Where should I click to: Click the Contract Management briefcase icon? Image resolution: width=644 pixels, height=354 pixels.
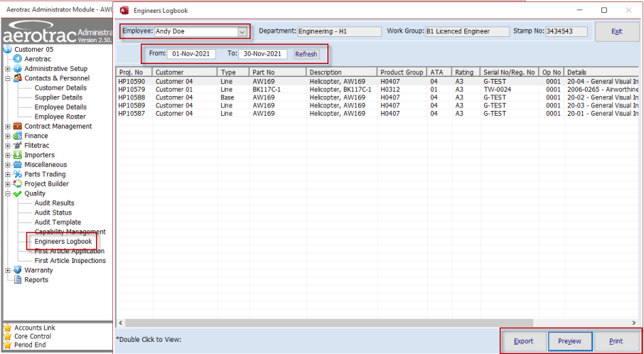17,126
